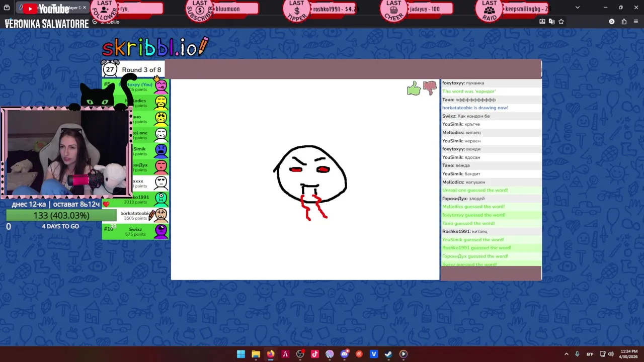The width and height of the screenshot is (644, 362).
Task: Open the clock showing 11:24 PM
Action: (x=628, y=354)
